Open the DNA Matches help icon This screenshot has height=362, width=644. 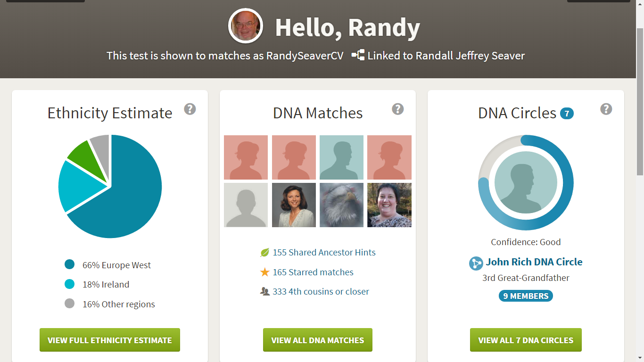[x=398, y=109]
